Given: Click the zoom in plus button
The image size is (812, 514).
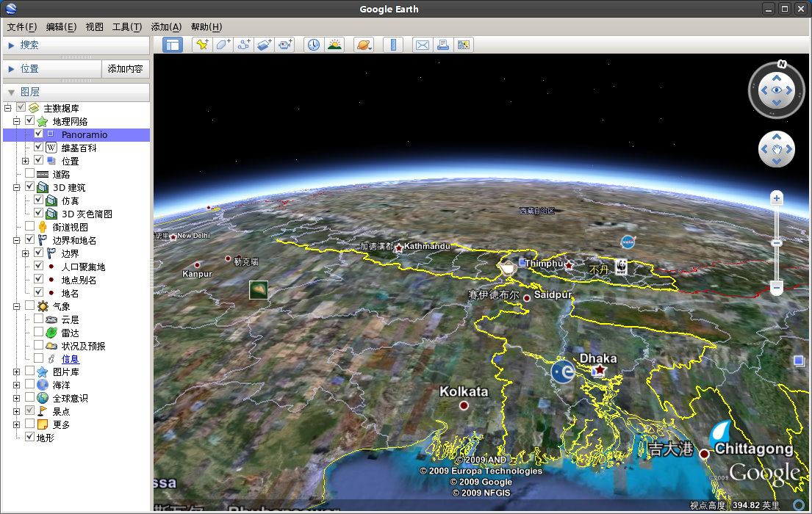Looking at the screenshot, I should click(776, 198).
